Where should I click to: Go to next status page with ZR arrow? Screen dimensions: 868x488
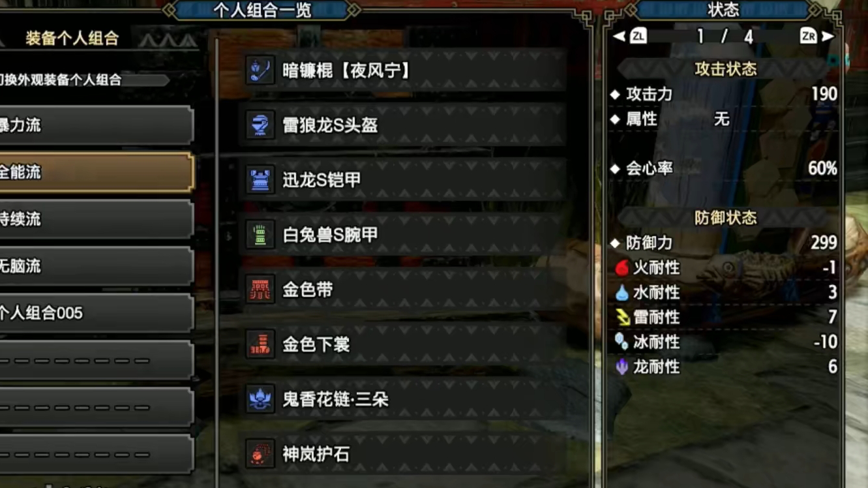point(817,36)
